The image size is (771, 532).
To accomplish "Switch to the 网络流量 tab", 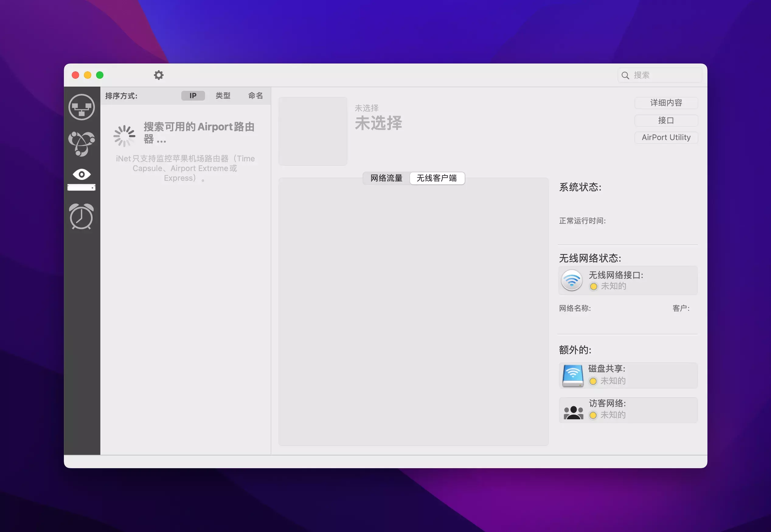I will [x=386, y=178].
